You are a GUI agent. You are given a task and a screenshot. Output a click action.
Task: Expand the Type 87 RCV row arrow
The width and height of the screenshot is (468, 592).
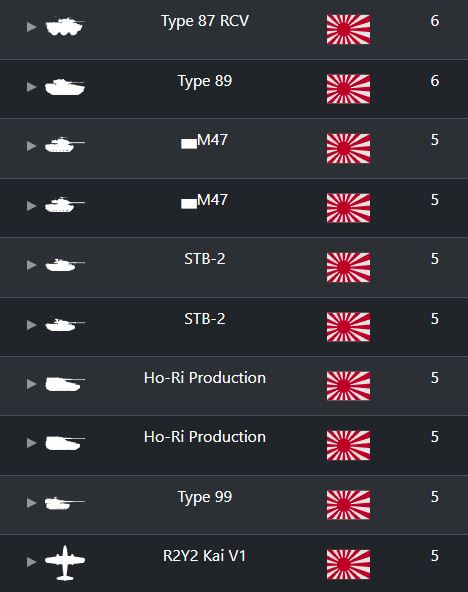(x=32, y=27)
